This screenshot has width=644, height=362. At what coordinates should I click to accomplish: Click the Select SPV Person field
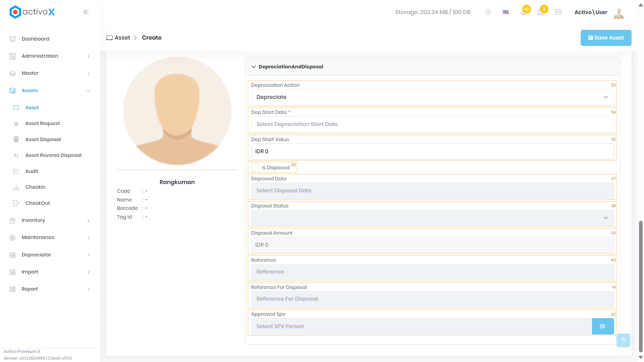[421, 326]
